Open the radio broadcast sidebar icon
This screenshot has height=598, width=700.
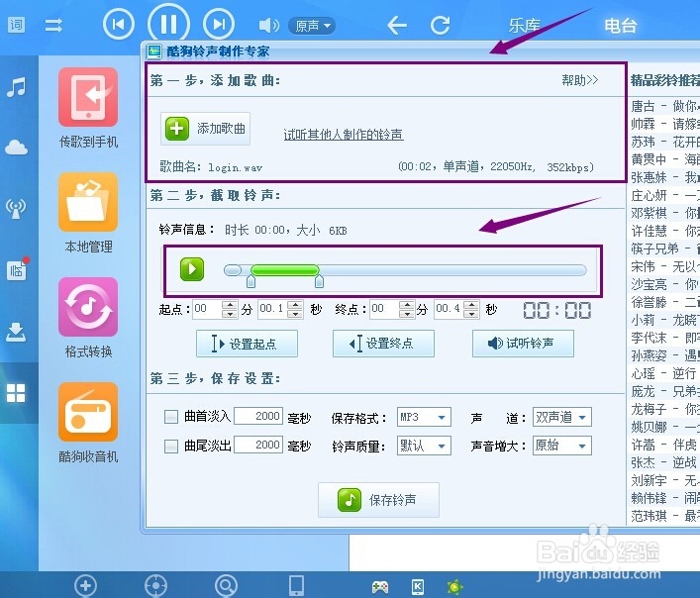(16, 208)
